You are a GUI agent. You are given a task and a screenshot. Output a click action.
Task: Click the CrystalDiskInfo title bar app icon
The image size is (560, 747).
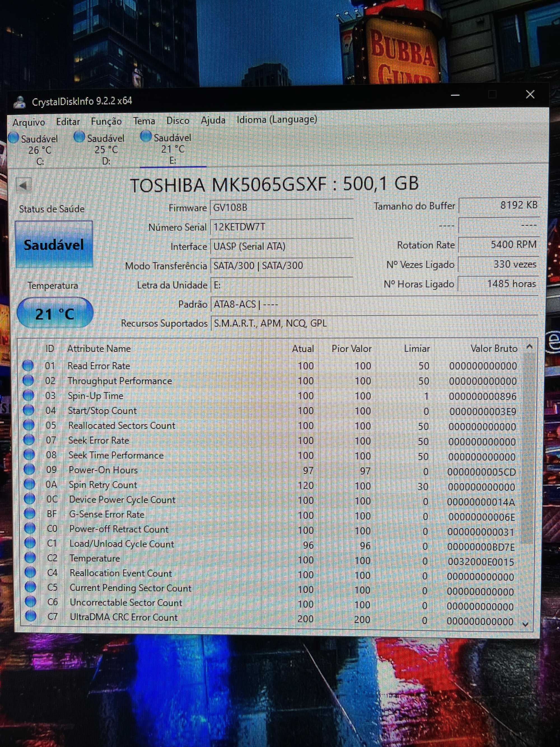click(20, 102)
